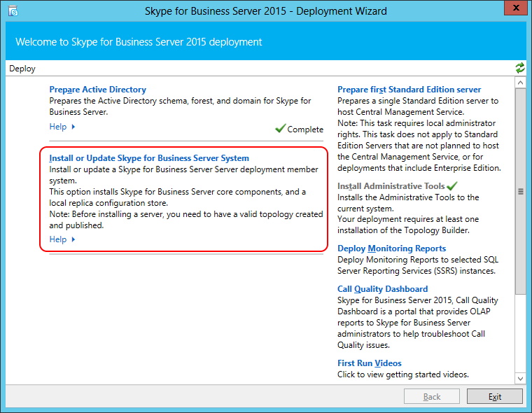
Task: Click Install Administrative Tools heading
Action: click(391, 186)
